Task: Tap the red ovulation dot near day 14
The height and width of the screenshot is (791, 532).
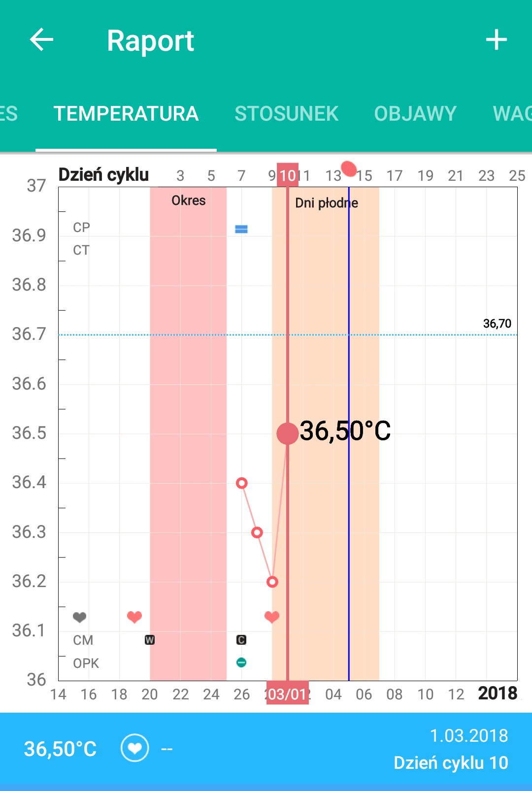Action: click(349, 168)
